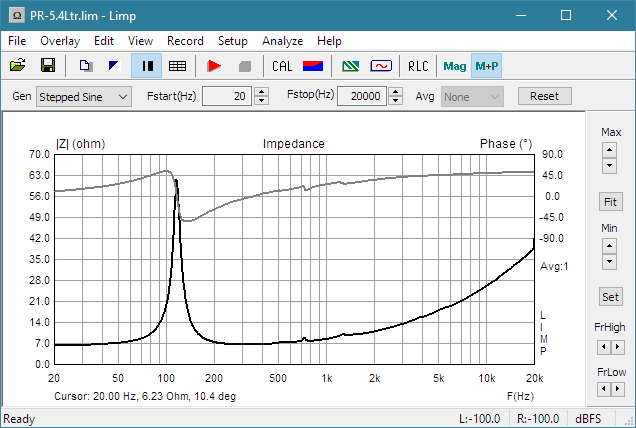The height and width of the screenshot is (428, 636).
Task: Click the Reset button
Action: [544, 96]
